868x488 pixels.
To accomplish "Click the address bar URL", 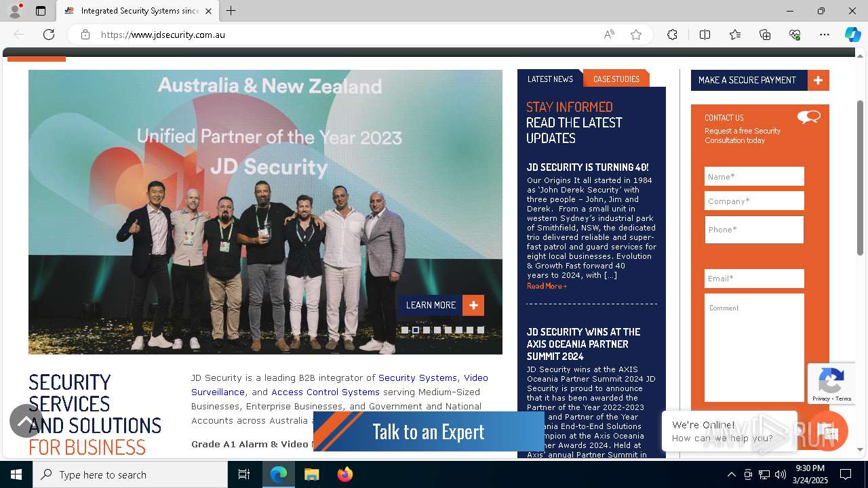I will 163,35.
